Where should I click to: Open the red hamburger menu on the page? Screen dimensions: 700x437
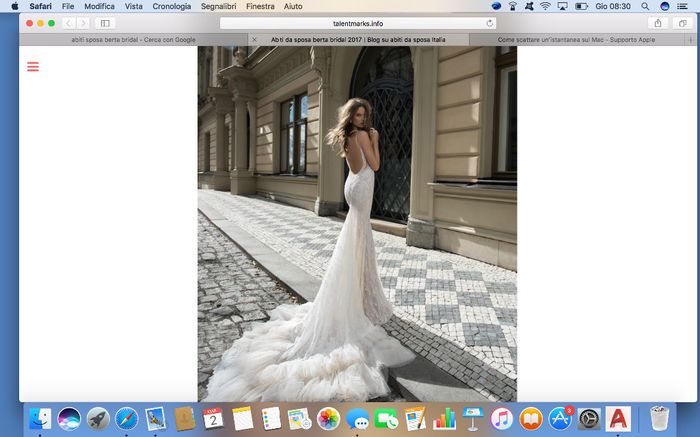coord(33,67)
